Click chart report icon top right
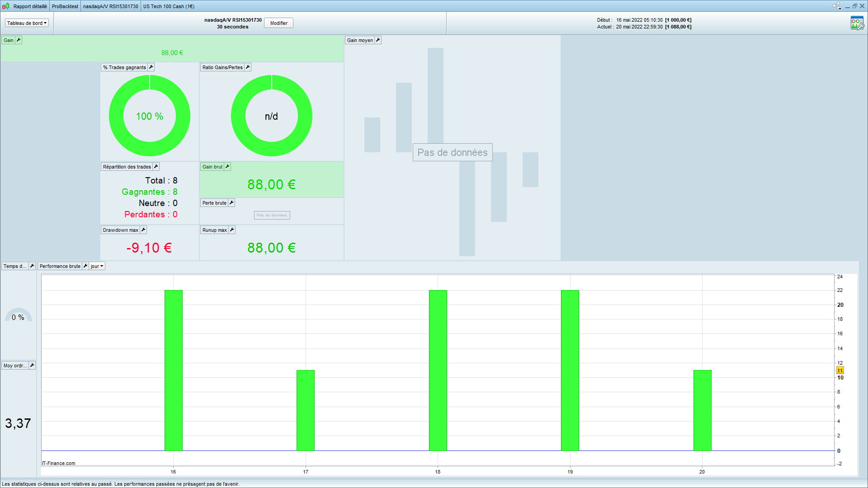This screenshot has width=868, height=488. pos(857,23)
